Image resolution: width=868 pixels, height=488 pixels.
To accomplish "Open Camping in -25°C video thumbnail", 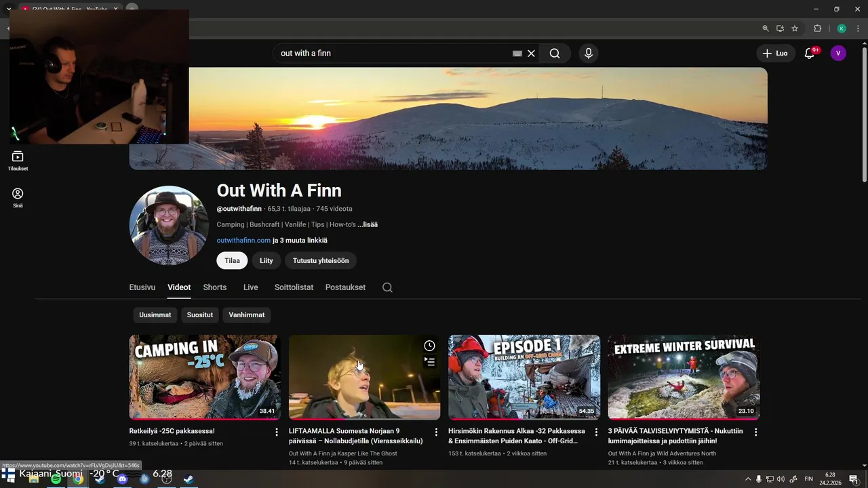I will coord(205,377).
